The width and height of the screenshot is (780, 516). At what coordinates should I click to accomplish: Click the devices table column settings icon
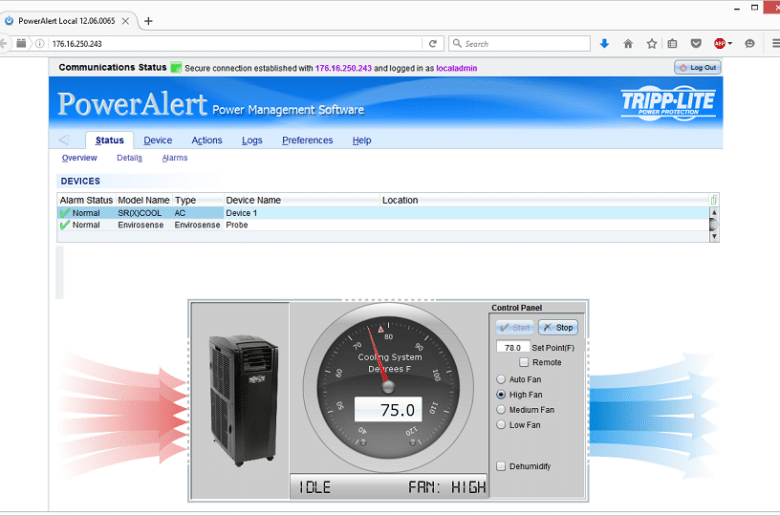coord(714,200)
